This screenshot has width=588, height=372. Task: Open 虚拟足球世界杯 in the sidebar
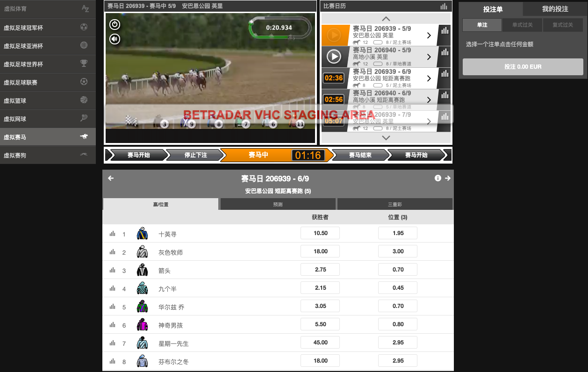48,64
